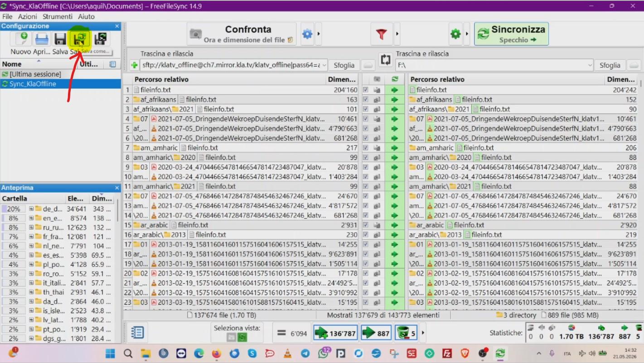The height and width of the screenshot is (363, 644).
Task: Uncheck the row 15 ar_arabic checkbox
Action: point(366,225)
